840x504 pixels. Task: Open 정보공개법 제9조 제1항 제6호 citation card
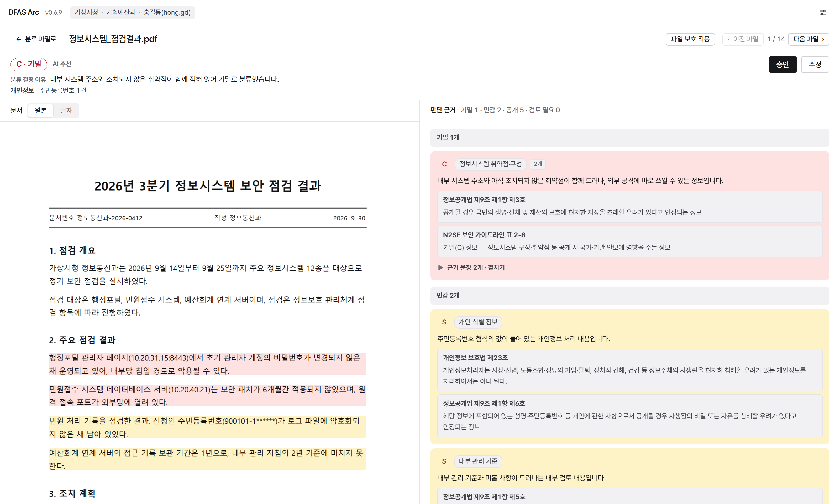coord(630,416)
